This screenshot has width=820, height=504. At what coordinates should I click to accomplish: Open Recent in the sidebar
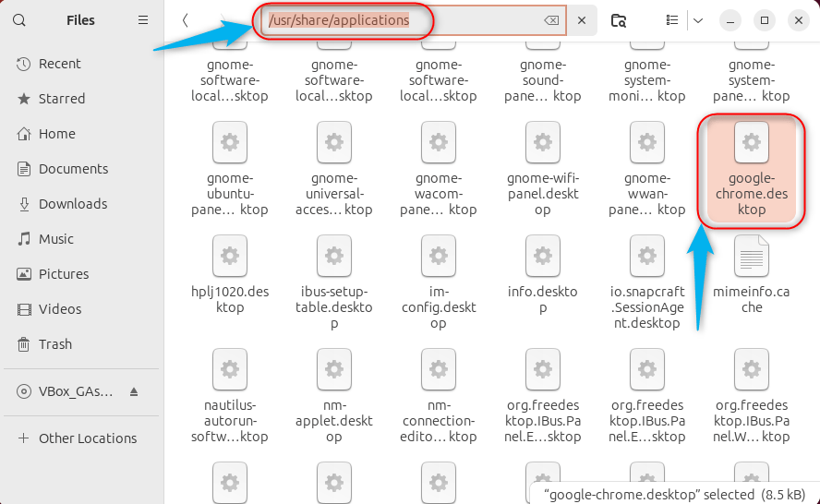pyautogui.click(x=81, y=64)
